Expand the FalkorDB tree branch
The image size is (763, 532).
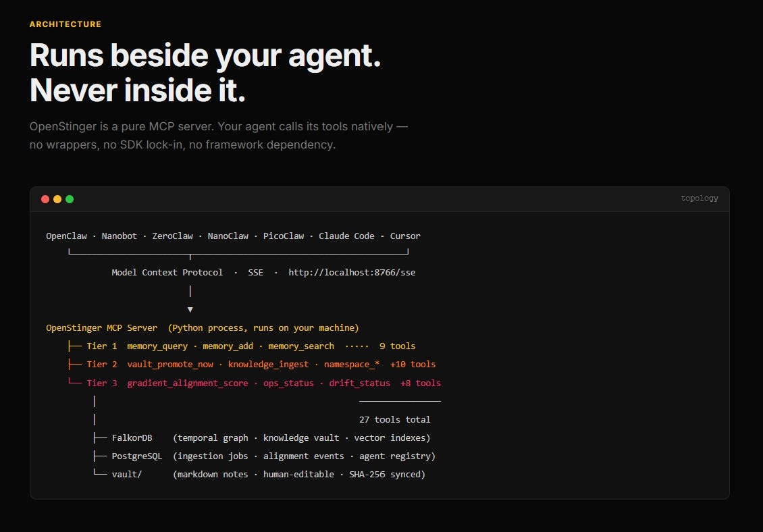coord(132,437)
